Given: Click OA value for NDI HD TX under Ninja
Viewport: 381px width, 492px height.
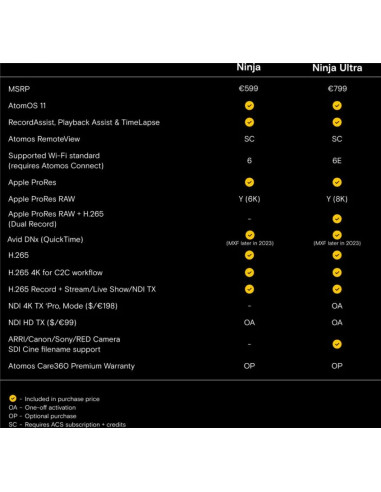Looking at the screenshot, I should coord(249,323).
